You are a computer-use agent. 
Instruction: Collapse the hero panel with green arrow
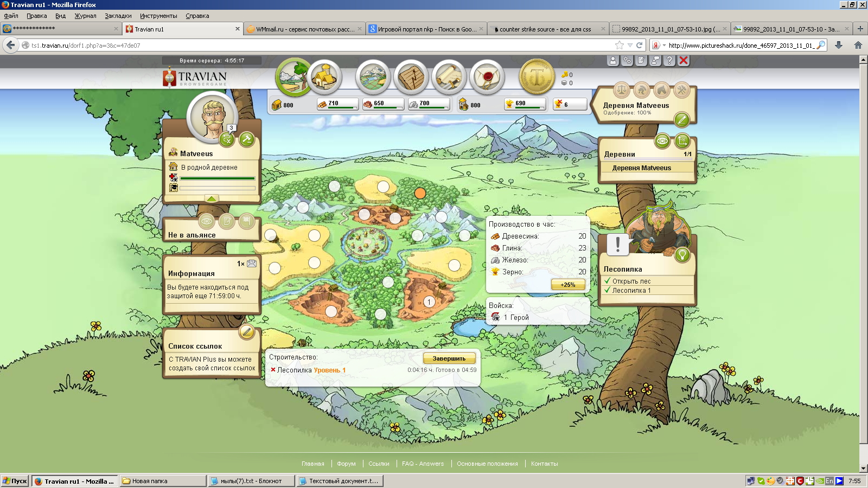pyautogui.click(x=212, y=198)
